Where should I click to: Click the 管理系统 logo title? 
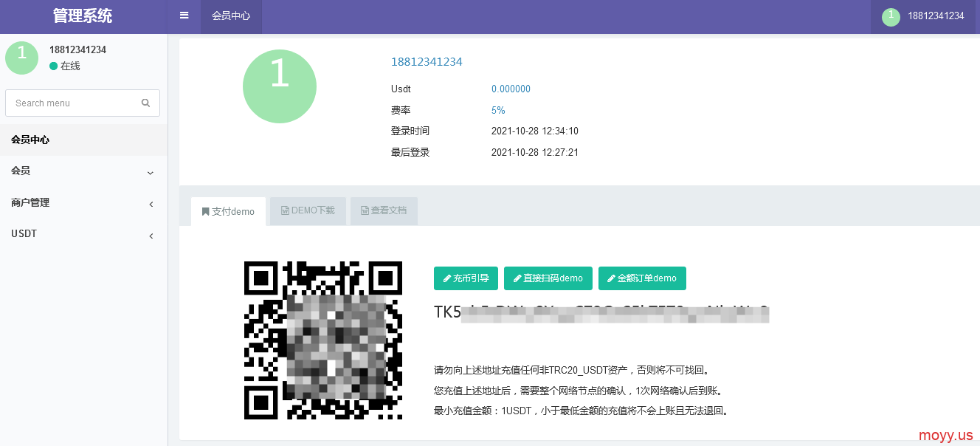(x=83, y=16)
